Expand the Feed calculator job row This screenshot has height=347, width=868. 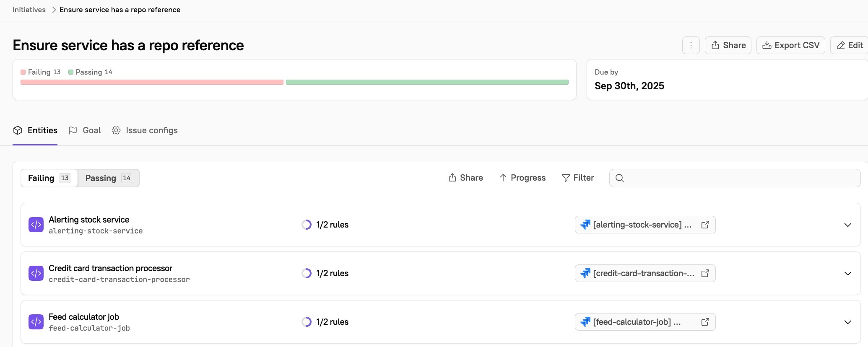pyautogui.click(x=847, y=322)
